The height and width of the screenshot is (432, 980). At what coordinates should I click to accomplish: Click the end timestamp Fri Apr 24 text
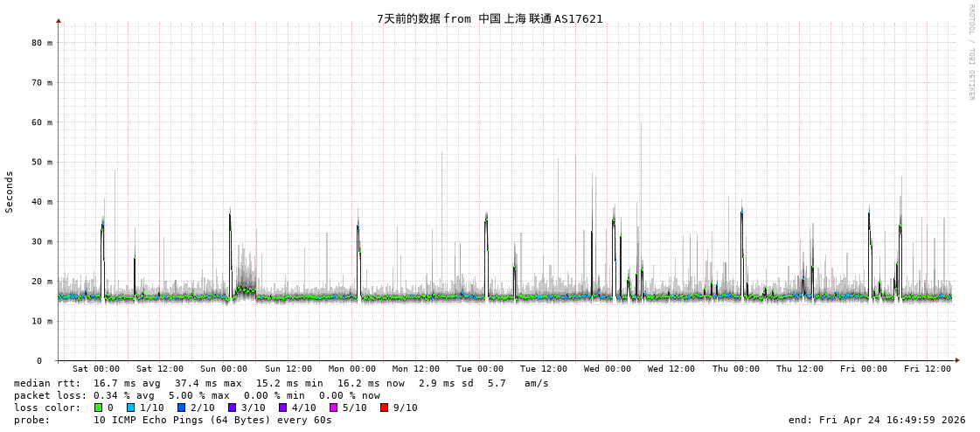coord(877,420)
